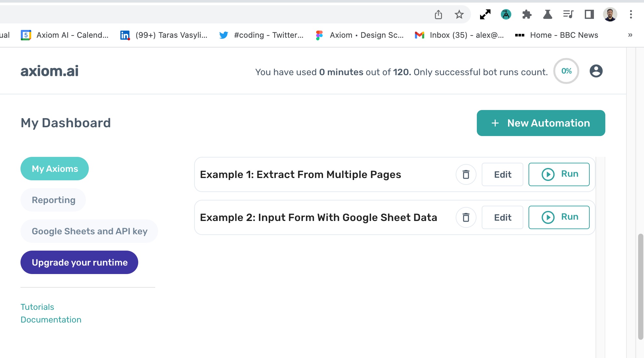
Task: Click the 0% usage progress circle
Action: (x=566, y=71)
